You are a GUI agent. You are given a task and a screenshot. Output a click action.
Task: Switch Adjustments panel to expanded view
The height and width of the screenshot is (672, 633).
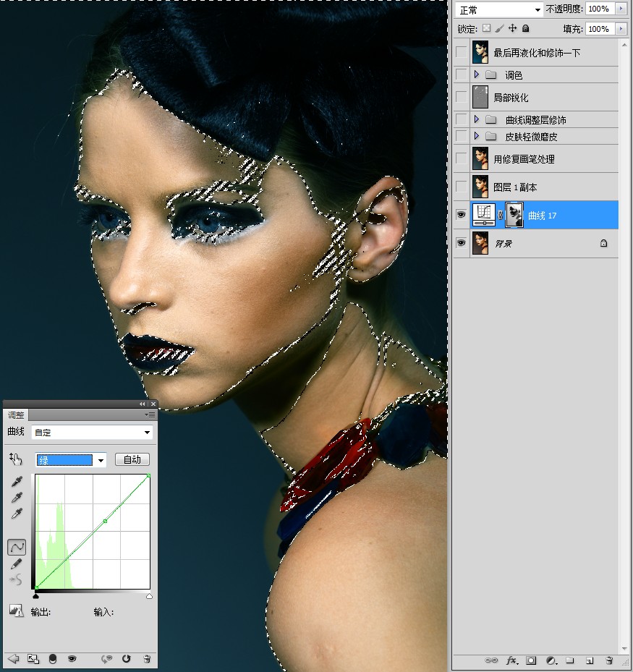(33, 659)
